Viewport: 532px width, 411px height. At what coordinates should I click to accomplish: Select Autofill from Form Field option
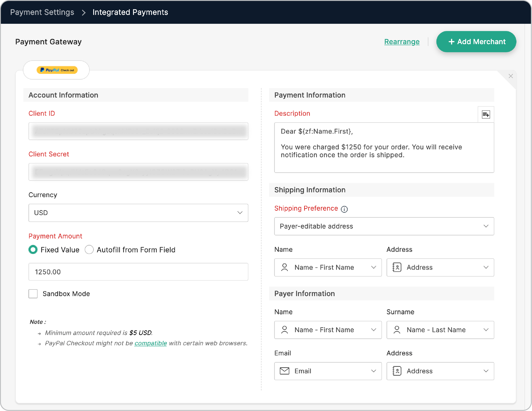click(89, 249)
